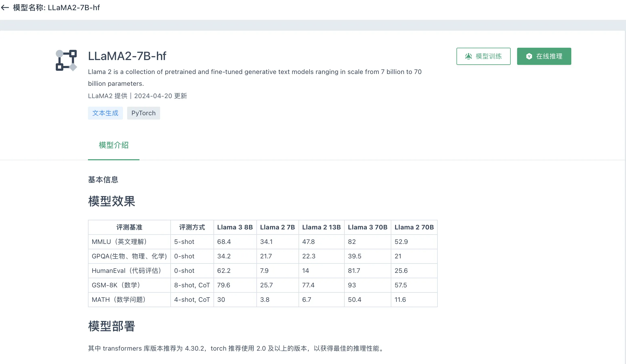Screen dimensions: 626x364
Task: Click the 模型训练 button
Action: coord(483,56)
